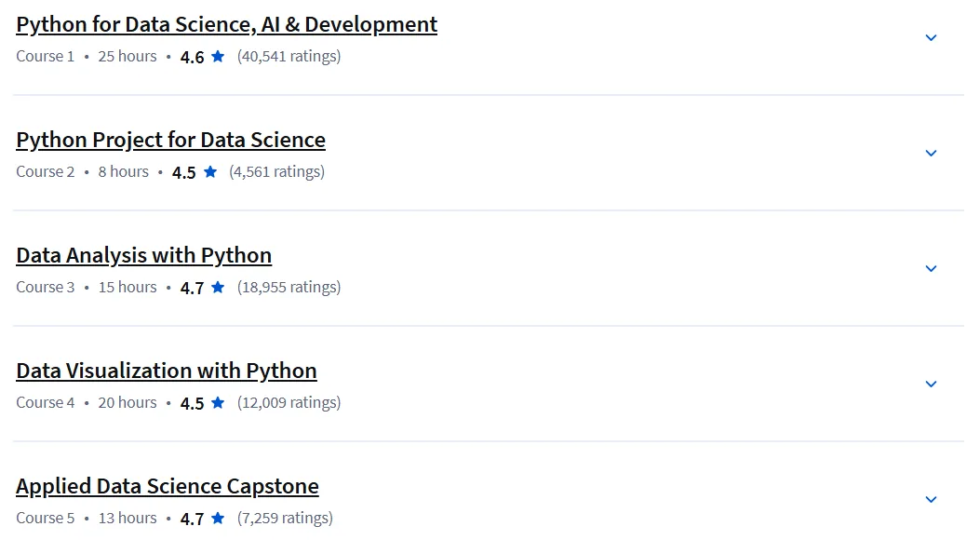Open Data Visualization with Python course page
The height and width of the screenshot is (540, 980).
tap(167, 371)
